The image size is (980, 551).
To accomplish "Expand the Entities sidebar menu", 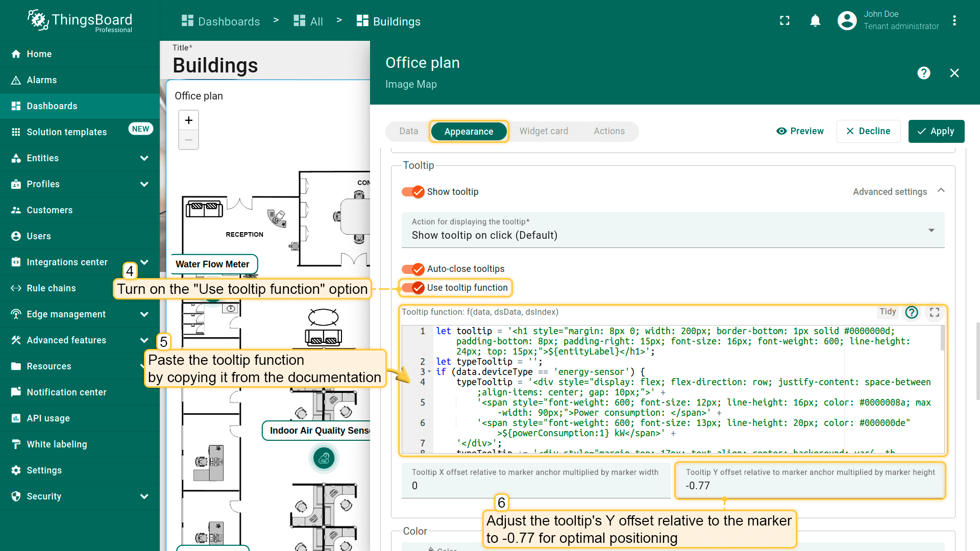I will coord(144,158).
